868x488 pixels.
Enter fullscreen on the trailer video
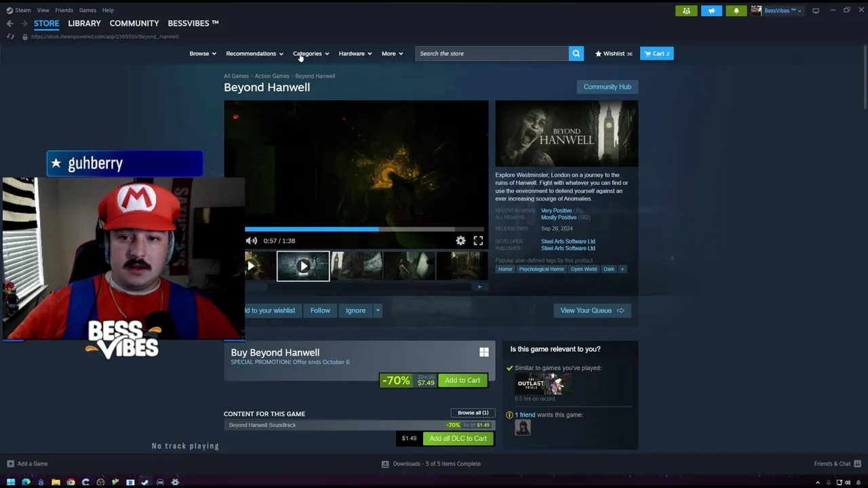(x=478, y=241)
